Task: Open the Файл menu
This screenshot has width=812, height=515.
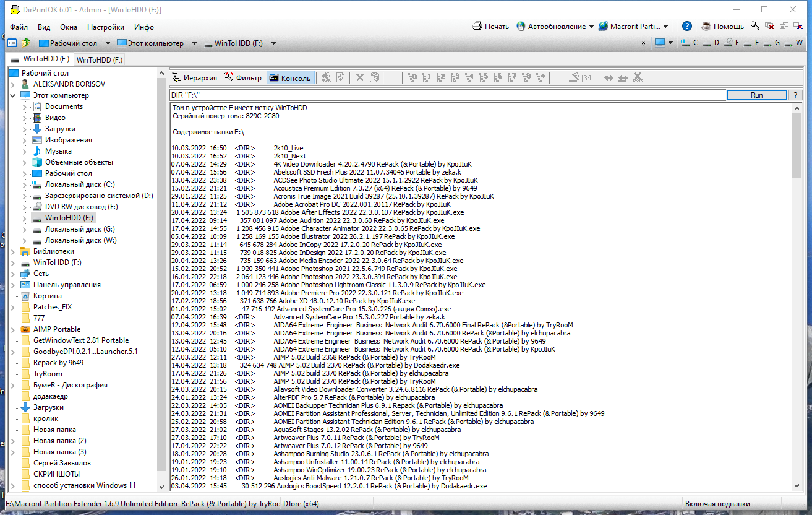Action: [x=19, y=27]
